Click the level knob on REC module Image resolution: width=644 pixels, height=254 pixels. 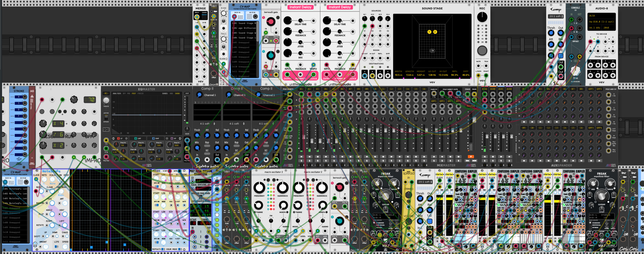tap(482, 17)
